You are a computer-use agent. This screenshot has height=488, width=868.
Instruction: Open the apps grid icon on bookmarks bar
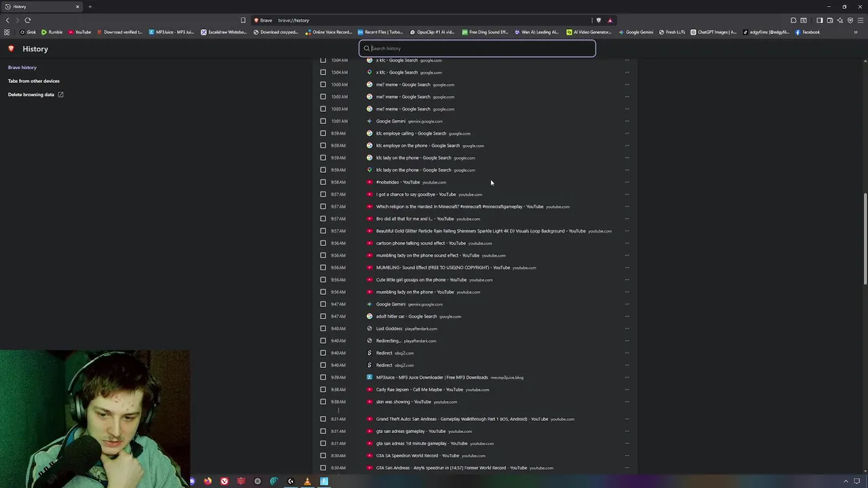pyautogui.click(x=7, y=32)
